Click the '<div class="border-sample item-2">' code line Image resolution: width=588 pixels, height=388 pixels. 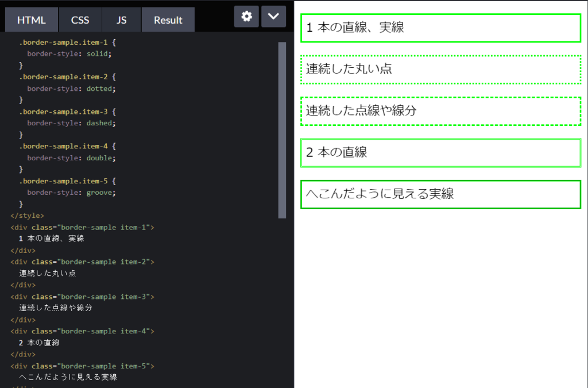coord(83,262)
